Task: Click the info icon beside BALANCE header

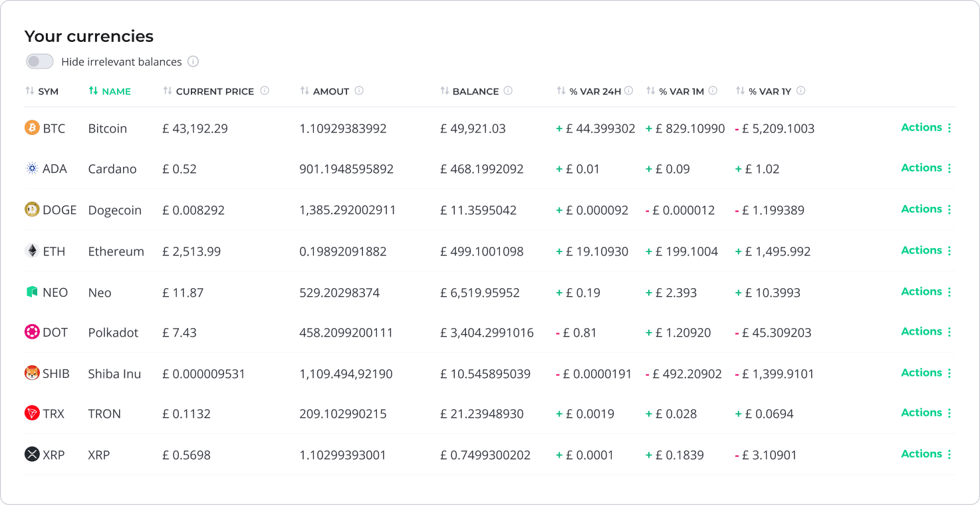Action: tap(509, 90)
